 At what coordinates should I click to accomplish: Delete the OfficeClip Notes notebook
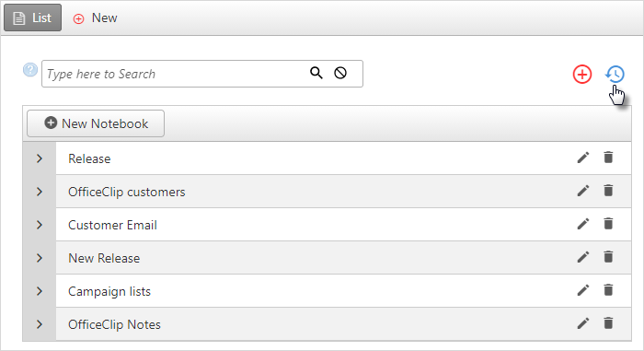(608, 323)
